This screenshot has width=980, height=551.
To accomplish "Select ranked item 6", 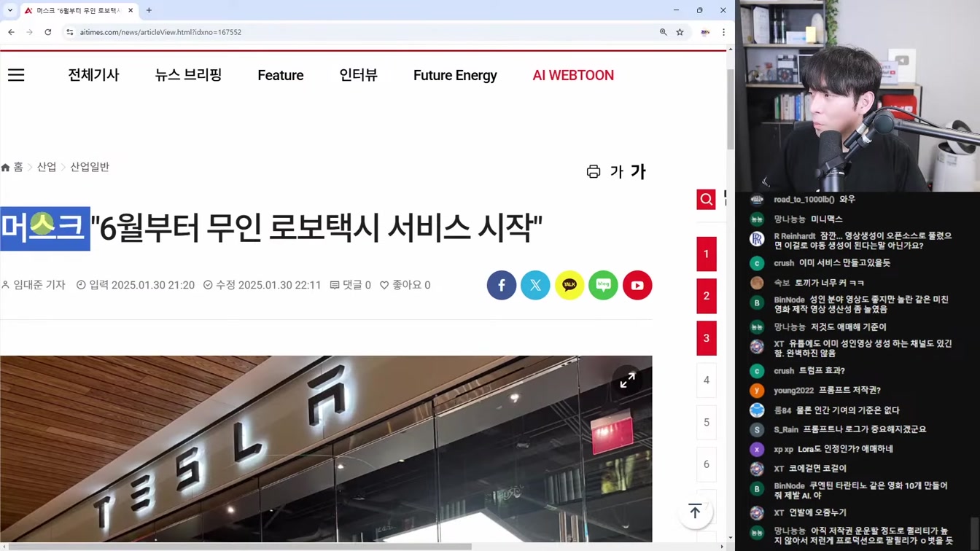I will point(706,464).
